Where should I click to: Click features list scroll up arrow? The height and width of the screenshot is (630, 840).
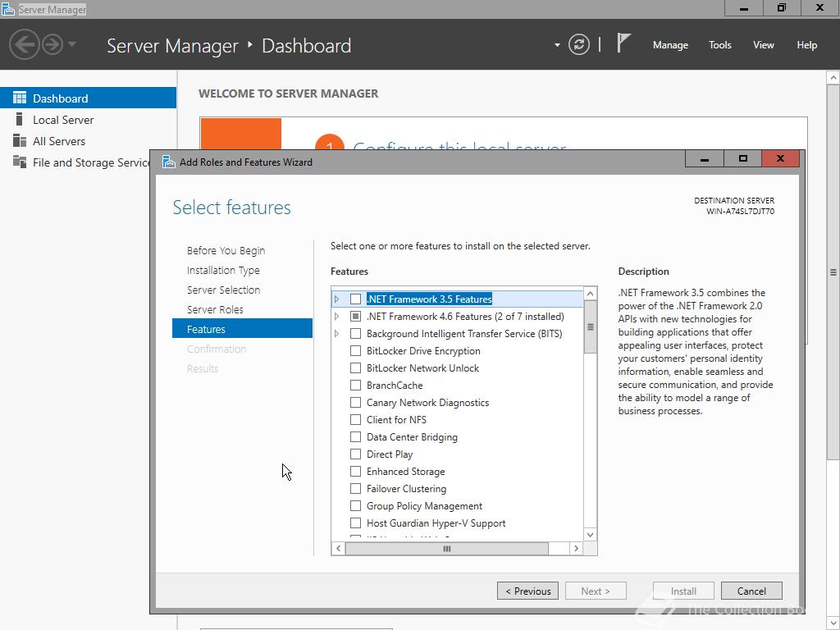pos(590,293)
